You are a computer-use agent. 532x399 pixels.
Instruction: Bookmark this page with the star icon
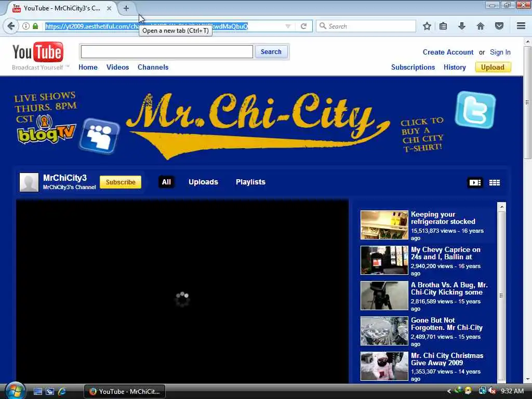[x=427, y=26]
